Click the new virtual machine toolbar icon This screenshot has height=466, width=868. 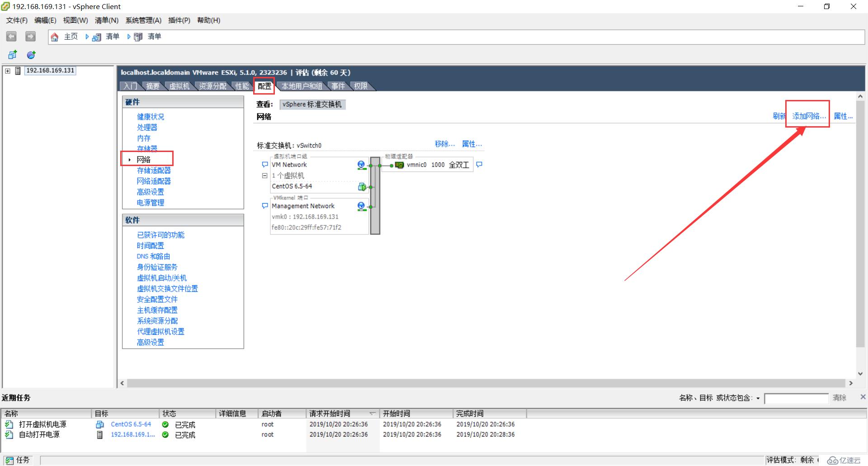coord(12,55)
